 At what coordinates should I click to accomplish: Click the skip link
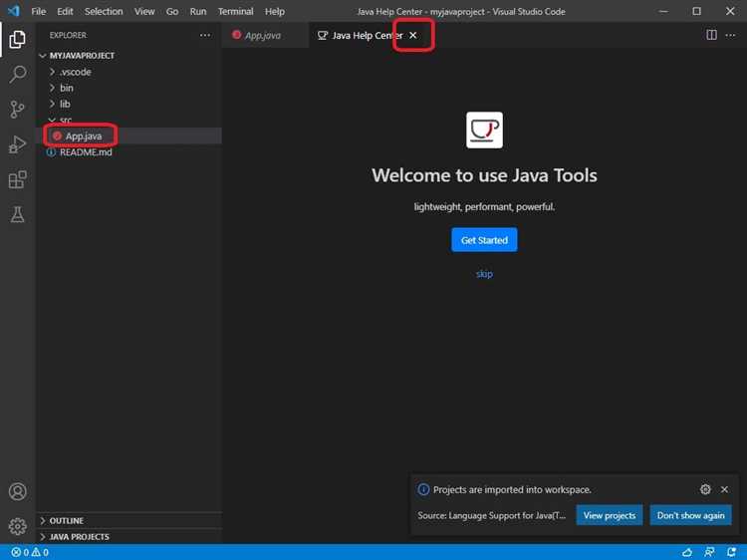[484, 274]
